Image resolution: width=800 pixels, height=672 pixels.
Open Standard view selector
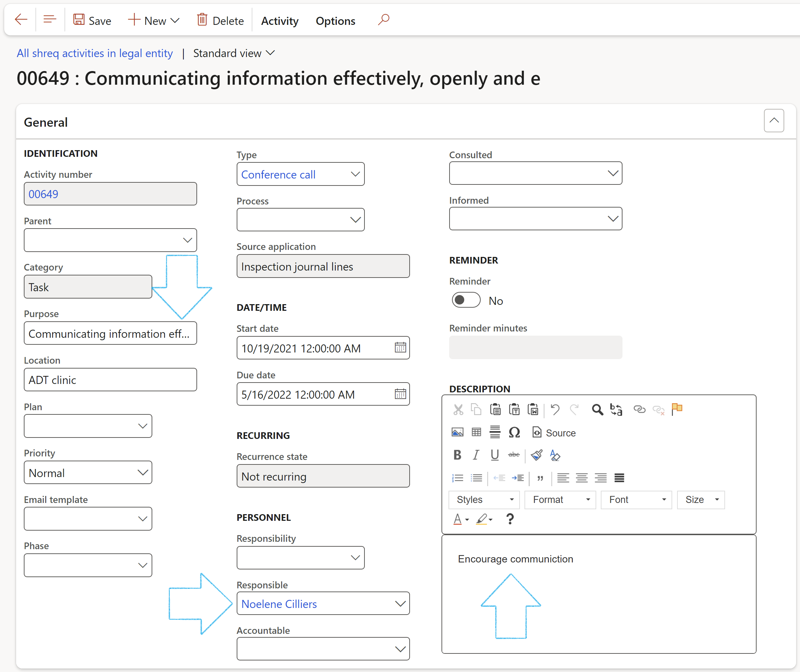pos(234,53)
